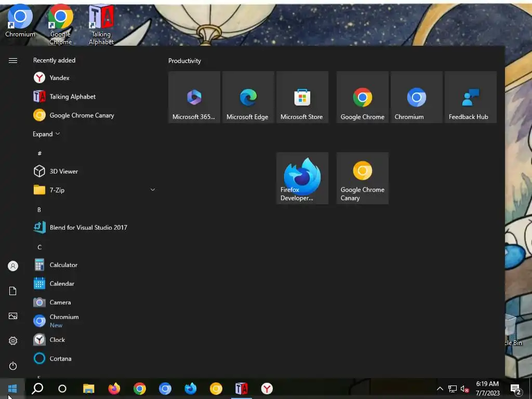Open Blend for Visual Studio 2017
The height and width of the screenshot is (399, 532).
[x=95, y=228]
